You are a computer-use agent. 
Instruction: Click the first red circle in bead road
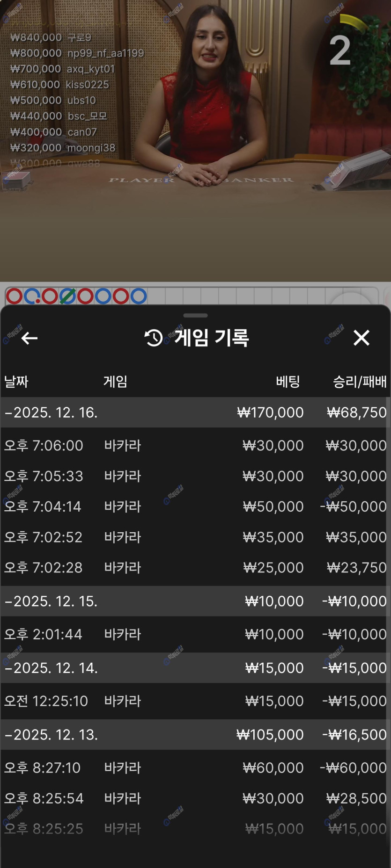[x=14, y=296]
